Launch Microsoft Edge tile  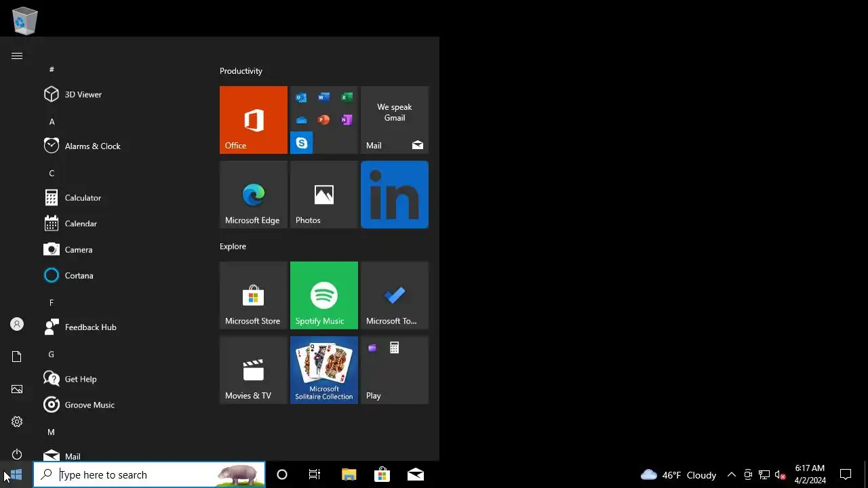tap(254, 195)
